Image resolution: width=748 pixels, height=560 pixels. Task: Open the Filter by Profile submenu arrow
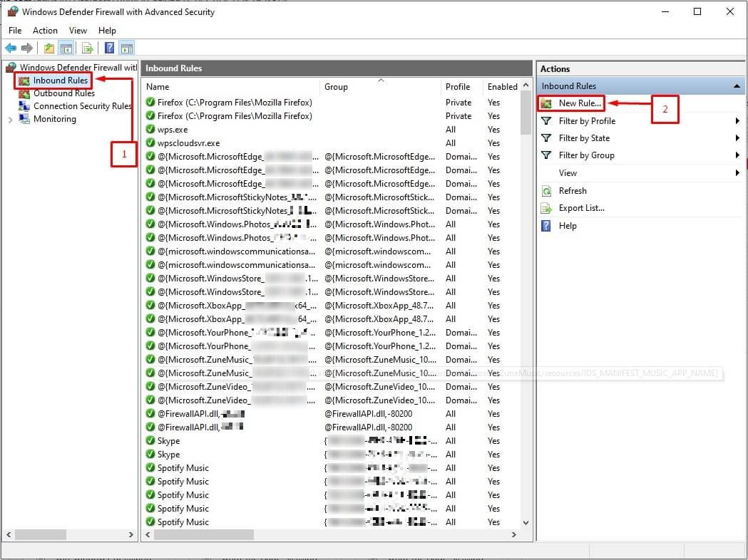click(x=737, y=121)
